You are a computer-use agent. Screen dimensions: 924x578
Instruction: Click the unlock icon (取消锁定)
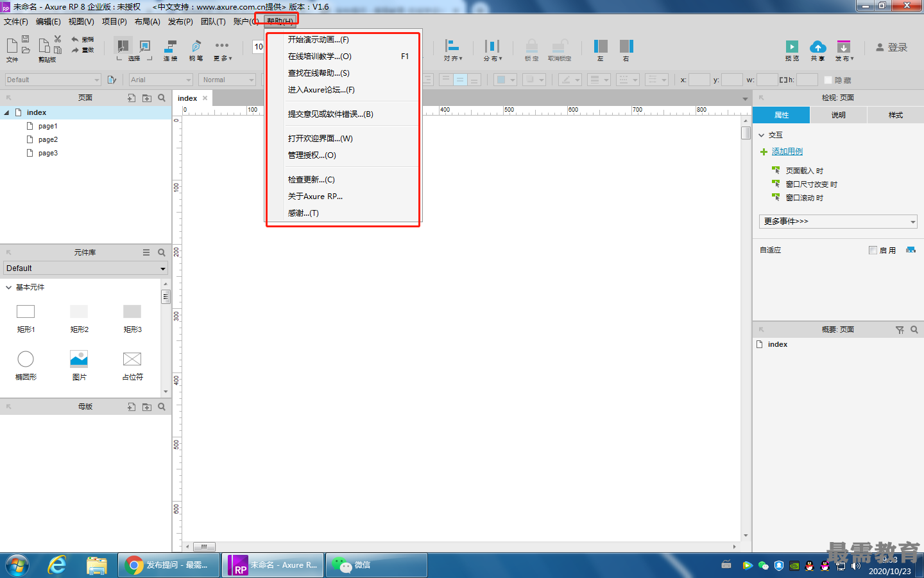click(x=560, y=49)
